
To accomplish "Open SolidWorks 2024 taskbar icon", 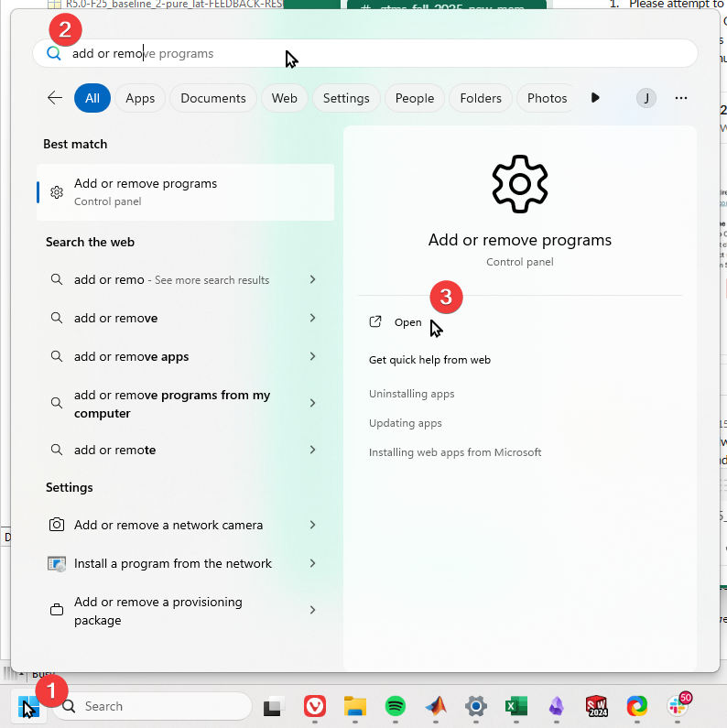I will 597,706.
